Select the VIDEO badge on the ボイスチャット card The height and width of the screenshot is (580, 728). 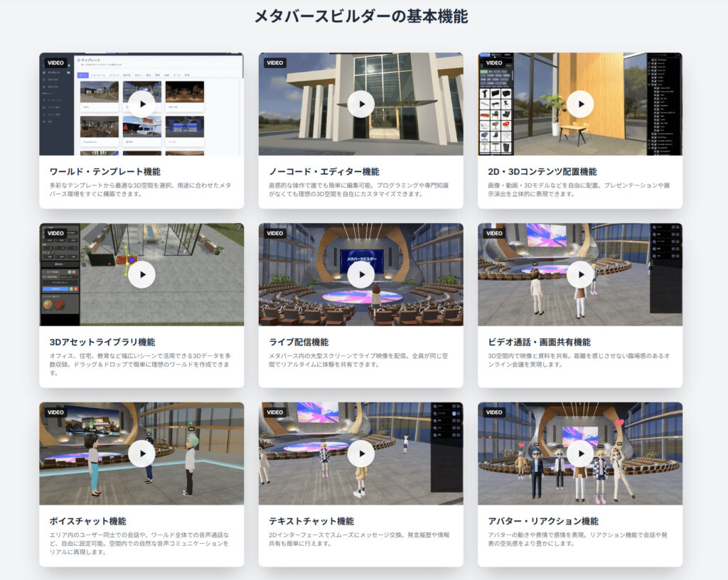click(55, 412)
